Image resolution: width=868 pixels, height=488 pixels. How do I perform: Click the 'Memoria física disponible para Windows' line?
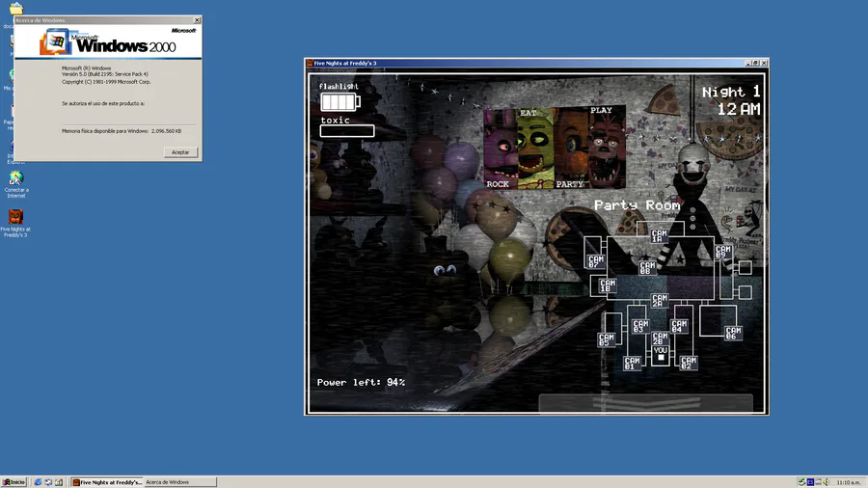point(122,131)
